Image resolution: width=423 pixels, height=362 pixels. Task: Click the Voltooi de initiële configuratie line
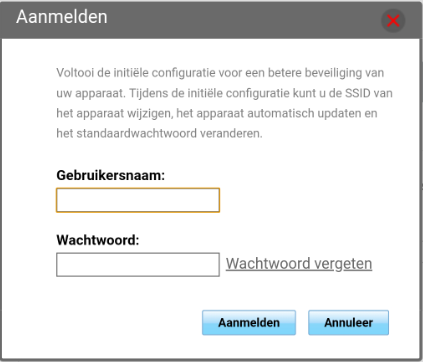220,73
